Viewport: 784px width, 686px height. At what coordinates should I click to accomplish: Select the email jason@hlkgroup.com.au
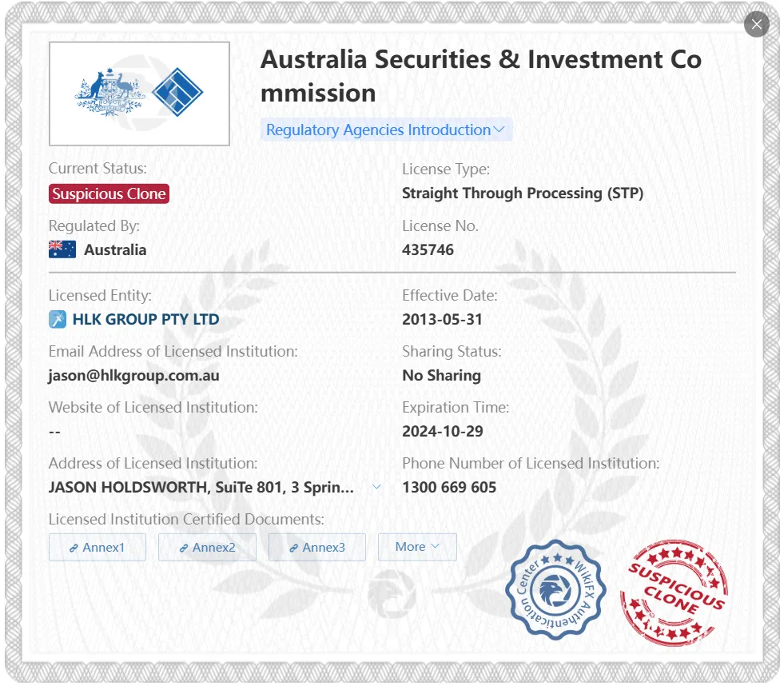pyautogui.click(x=133, y=375)
